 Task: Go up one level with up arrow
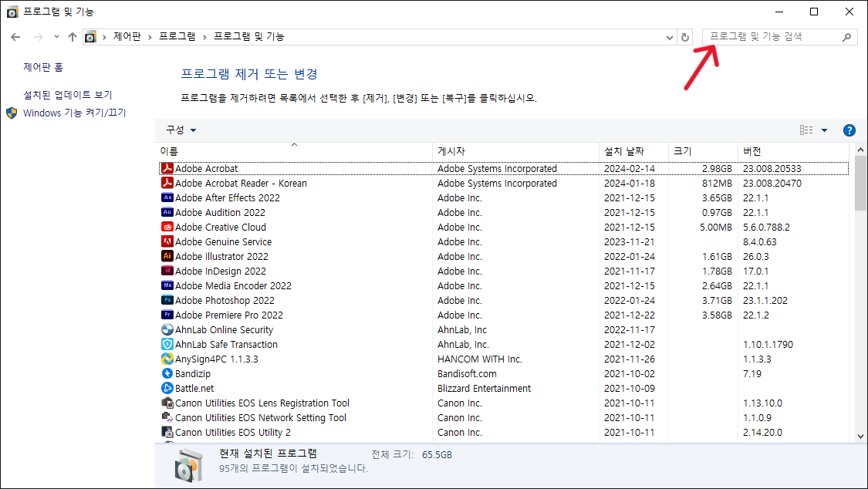tap(73, 37)
